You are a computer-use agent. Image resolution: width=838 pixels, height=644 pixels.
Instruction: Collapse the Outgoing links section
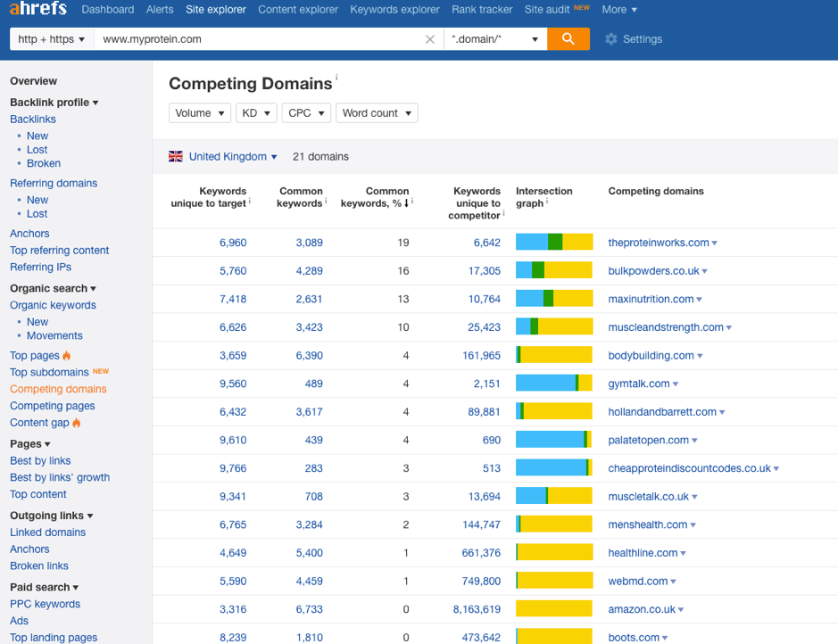pos(51,516)
